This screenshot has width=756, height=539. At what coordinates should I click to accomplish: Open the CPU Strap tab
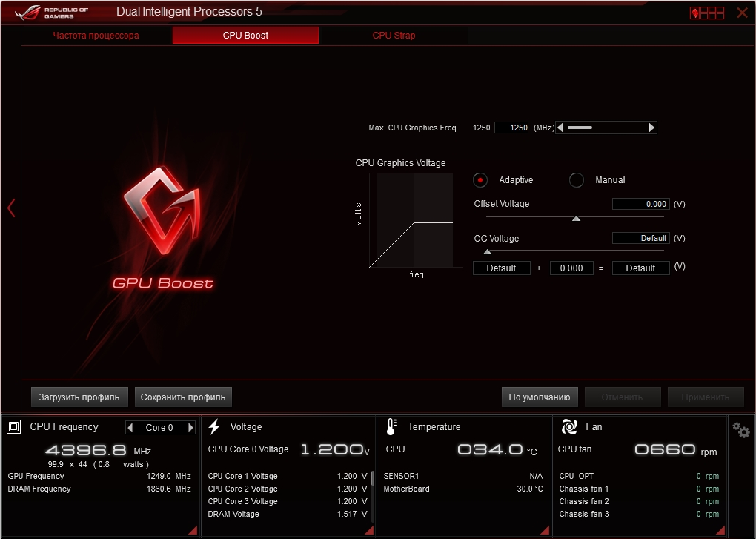pos(394,35)
